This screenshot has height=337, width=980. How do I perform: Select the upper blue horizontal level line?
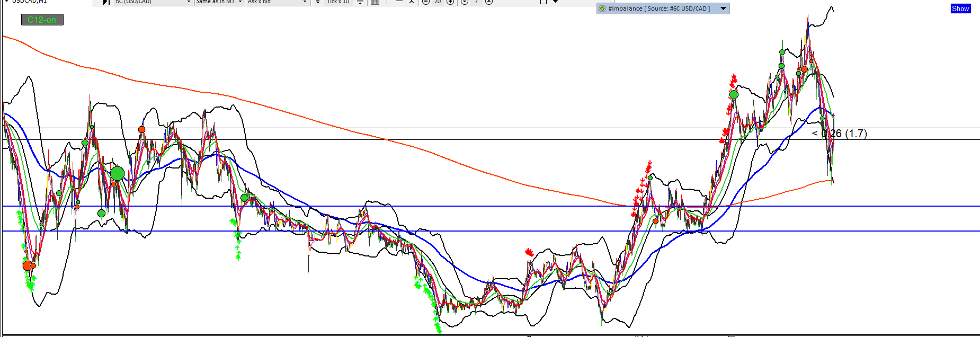tap(491, 206)
